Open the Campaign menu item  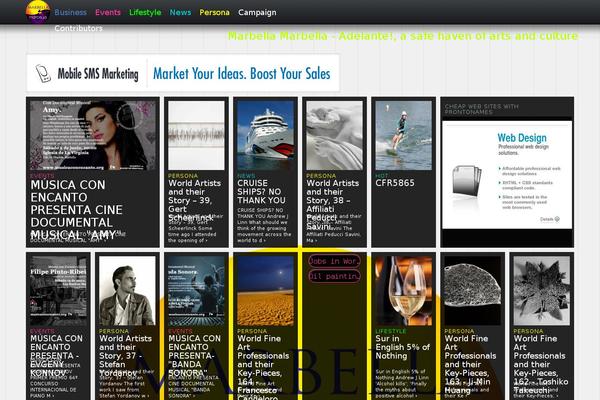tap(257, 12)
